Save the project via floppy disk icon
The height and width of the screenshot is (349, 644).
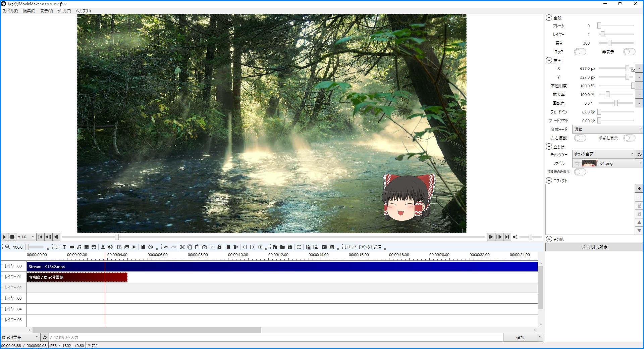click(x=290, y=247)
